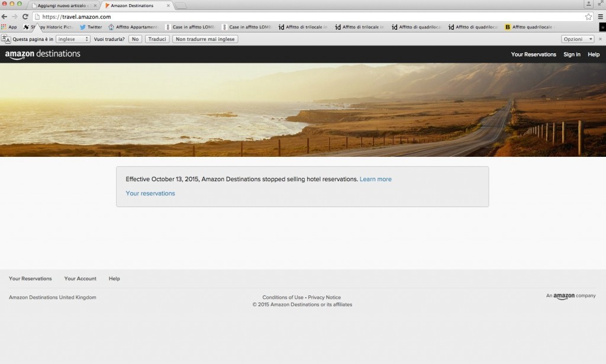
Task: Close the Amazon Destinations tab
Action: click(x=169, y=5)
